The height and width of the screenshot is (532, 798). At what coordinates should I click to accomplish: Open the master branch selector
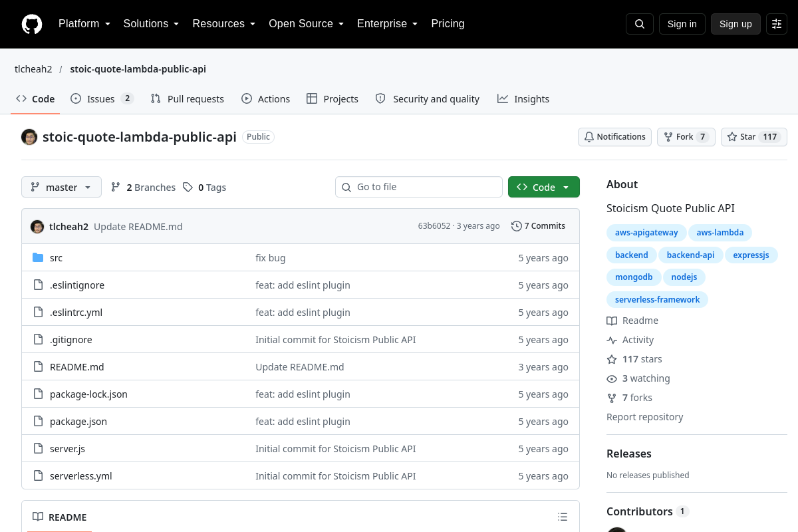61,188
